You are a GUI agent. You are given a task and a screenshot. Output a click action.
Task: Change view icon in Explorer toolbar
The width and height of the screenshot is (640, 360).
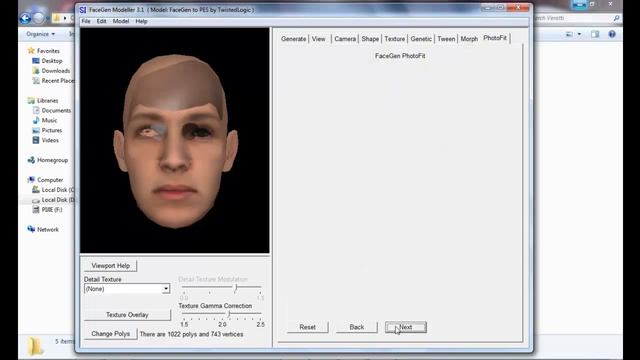pos(569,34)
